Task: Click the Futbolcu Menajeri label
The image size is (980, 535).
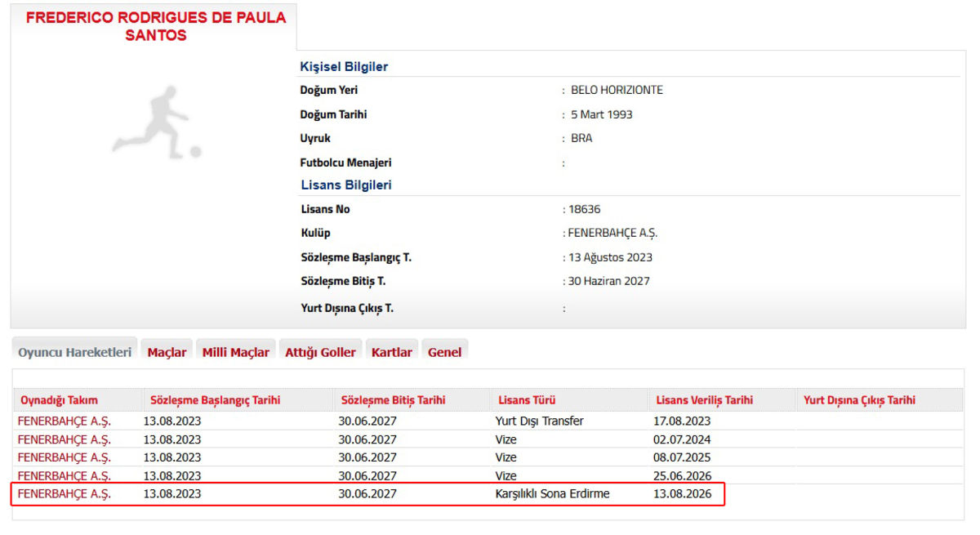Action: tap(346, 163)
